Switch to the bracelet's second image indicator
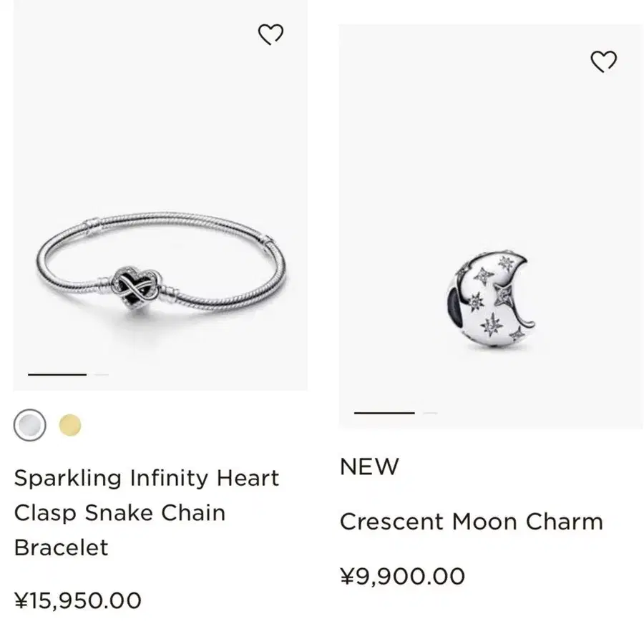The image size is (644, 644). pos(102,374)
